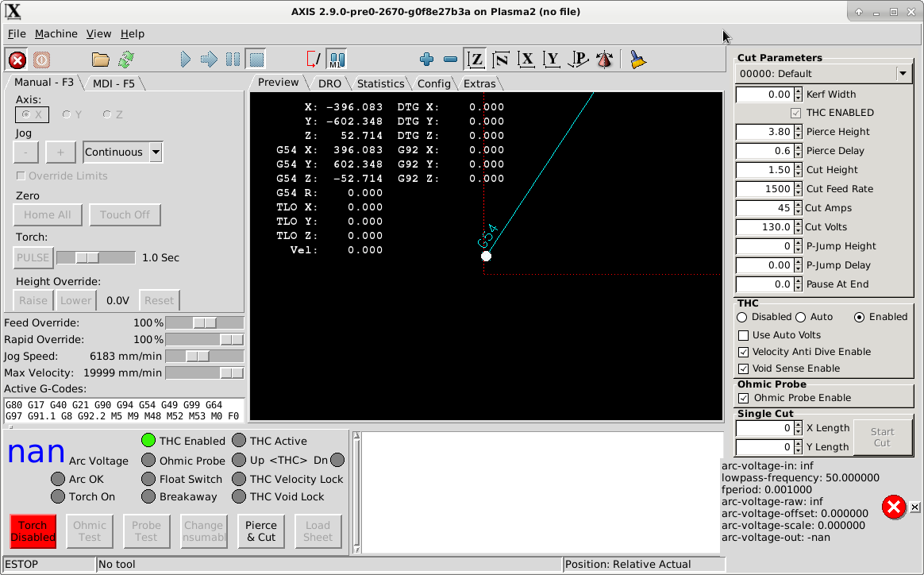Adjust the Jog Speed slider
This screenshot has width=924, height=575.
pyautogui.click(x=205, y=357)
